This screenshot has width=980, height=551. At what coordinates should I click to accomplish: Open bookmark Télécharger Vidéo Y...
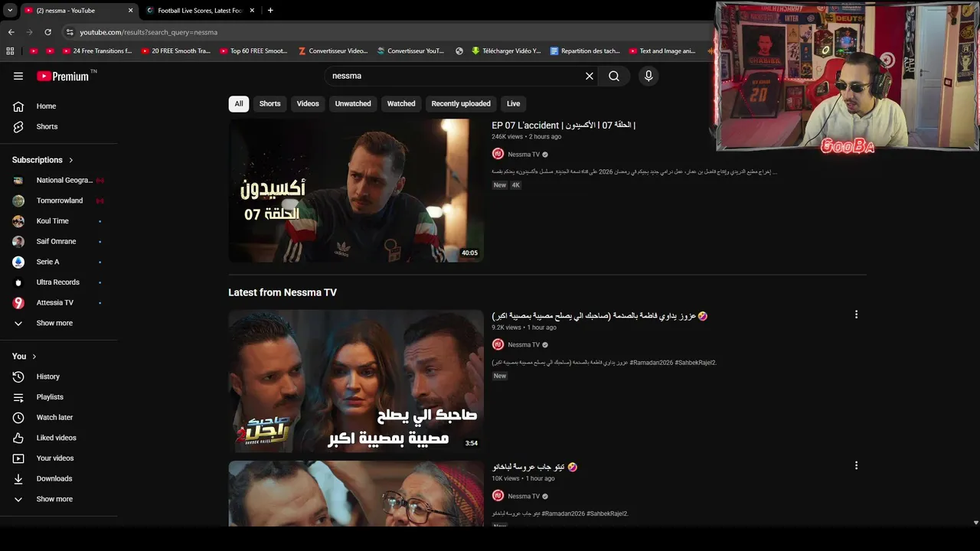coord(506,51)
